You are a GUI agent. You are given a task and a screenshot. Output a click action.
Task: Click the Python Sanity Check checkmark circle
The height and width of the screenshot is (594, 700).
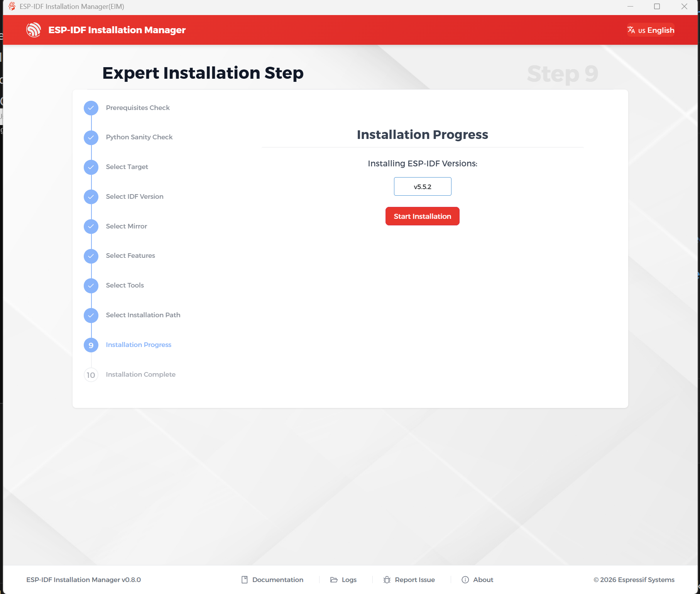click(91, 137)
